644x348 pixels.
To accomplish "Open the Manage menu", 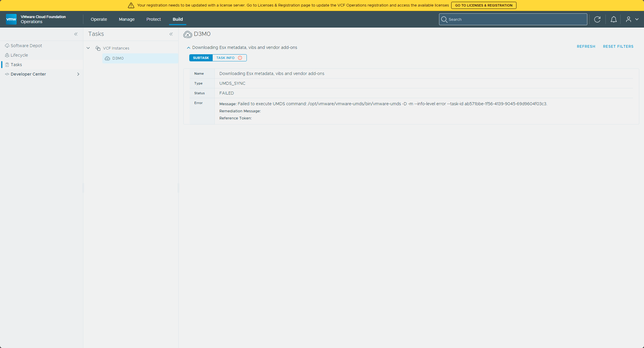I will tap(127, 19).
